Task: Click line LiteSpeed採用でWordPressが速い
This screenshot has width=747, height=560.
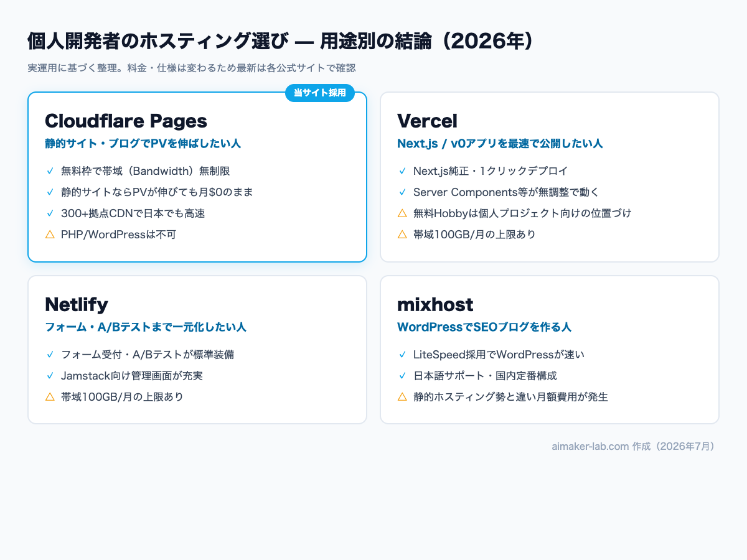Action: coord(499,354)
